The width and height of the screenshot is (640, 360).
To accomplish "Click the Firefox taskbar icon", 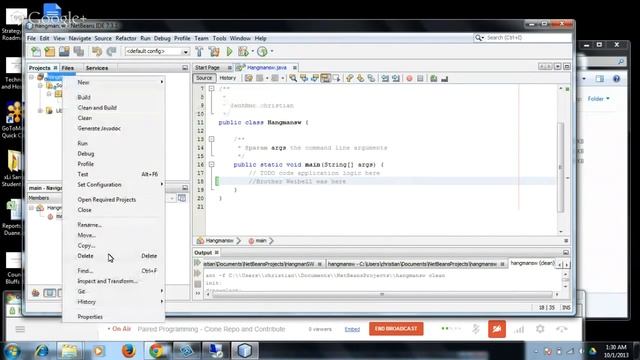I will coord(128,351).
